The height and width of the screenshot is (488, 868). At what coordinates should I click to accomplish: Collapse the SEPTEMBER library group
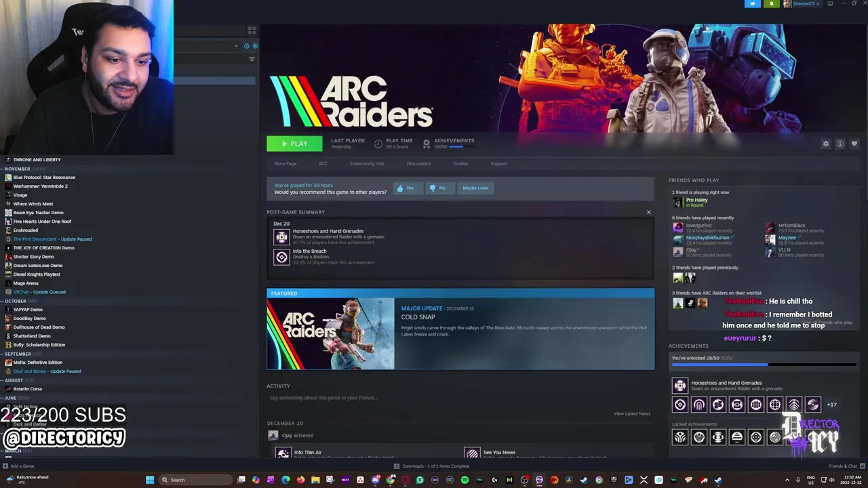click(18, 354)
